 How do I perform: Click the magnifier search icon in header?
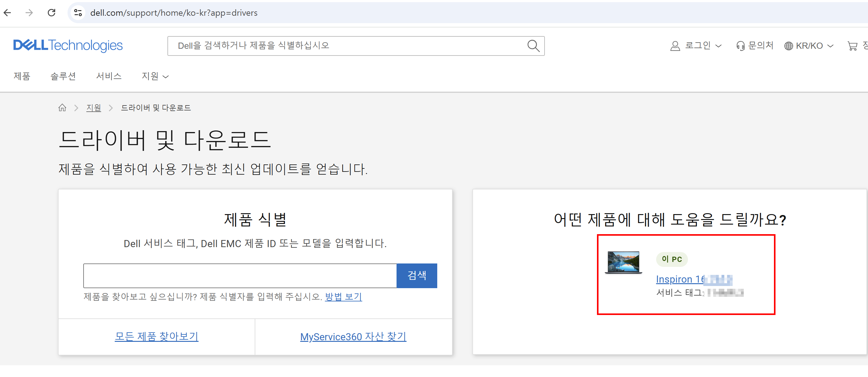coord(533,46)
